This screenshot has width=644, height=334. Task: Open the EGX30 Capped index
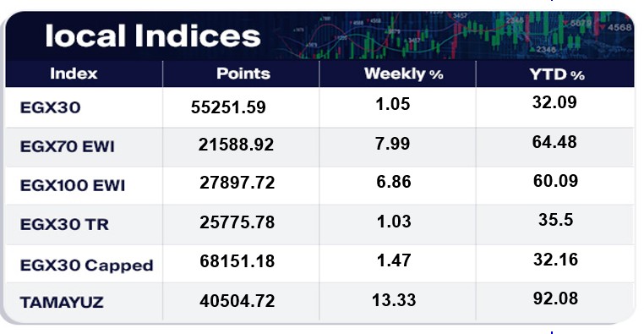pyautogui.click(x=86, y=266)
